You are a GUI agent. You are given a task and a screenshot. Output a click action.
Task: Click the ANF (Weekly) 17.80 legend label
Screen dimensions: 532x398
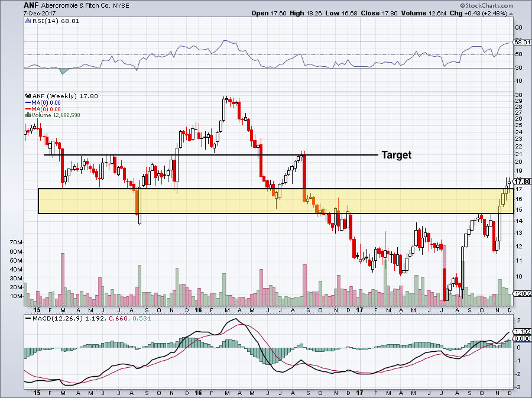65,96
